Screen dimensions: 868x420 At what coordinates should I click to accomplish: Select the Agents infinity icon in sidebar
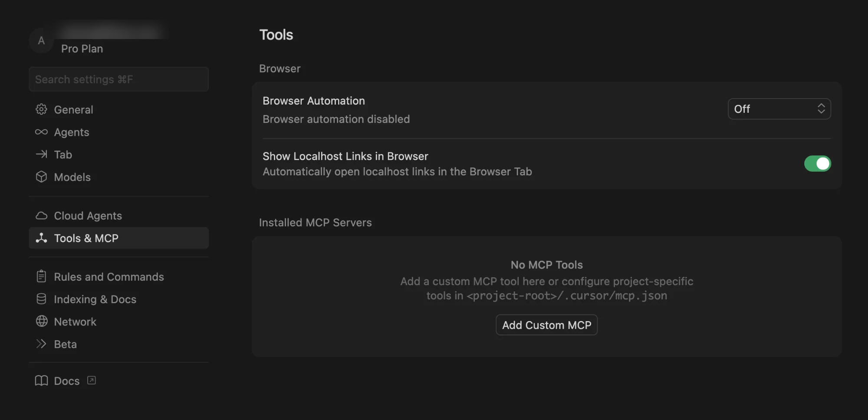click(x=41, y=132)
